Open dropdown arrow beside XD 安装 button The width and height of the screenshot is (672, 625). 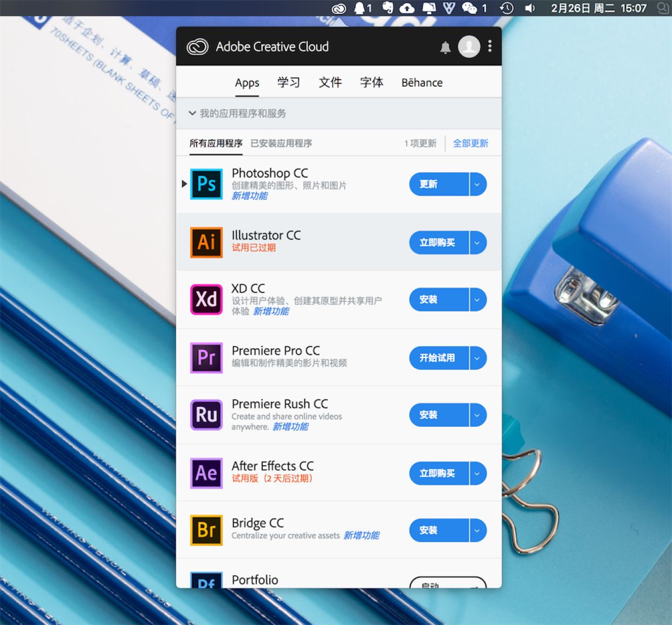click(477, 300)
